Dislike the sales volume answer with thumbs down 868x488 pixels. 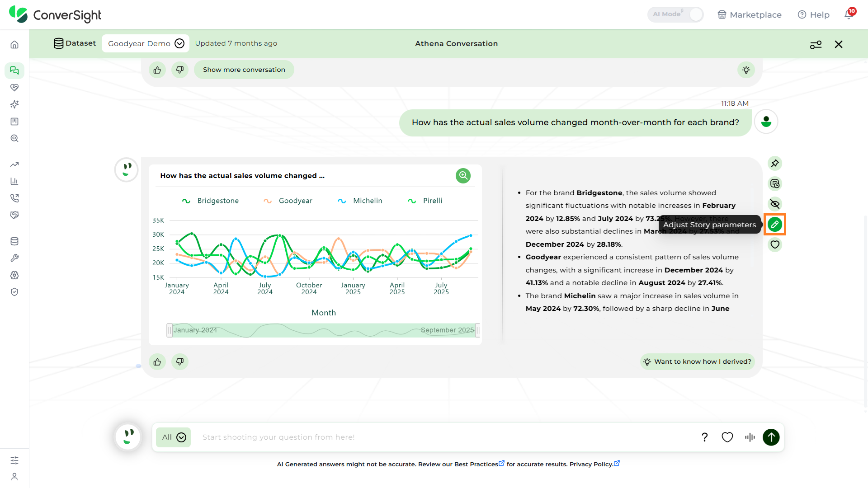[180, 361]
